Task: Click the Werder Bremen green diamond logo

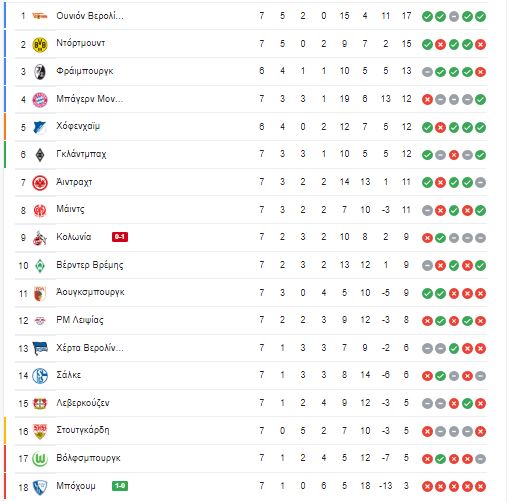Action: point(40,266)
